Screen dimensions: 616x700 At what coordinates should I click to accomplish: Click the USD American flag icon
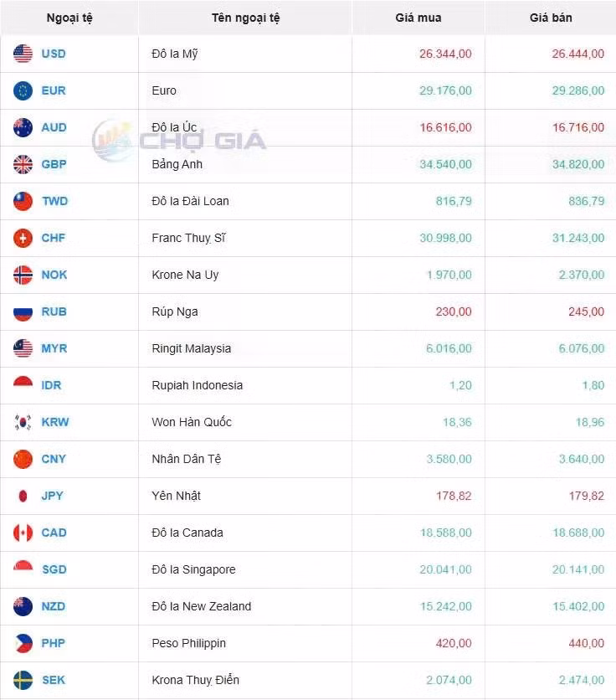coord(23,54)
